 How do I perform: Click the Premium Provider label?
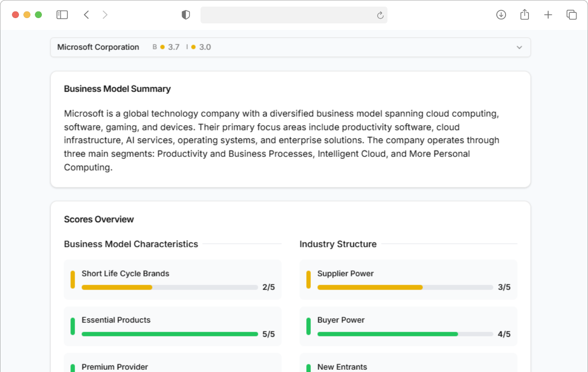115,367
